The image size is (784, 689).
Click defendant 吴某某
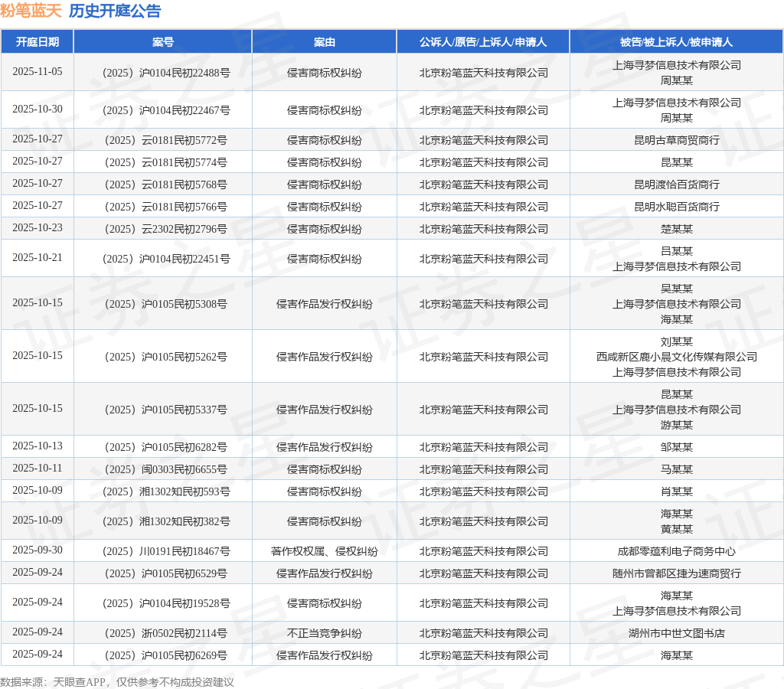point(677,289)
